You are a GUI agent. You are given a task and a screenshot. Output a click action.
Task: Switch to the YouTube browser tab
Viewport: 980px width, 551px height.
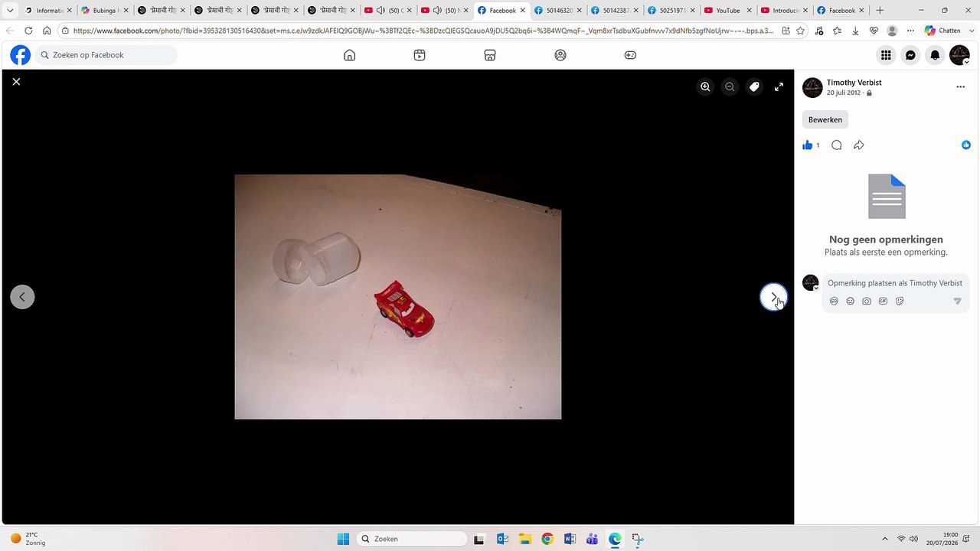[727, 11]
